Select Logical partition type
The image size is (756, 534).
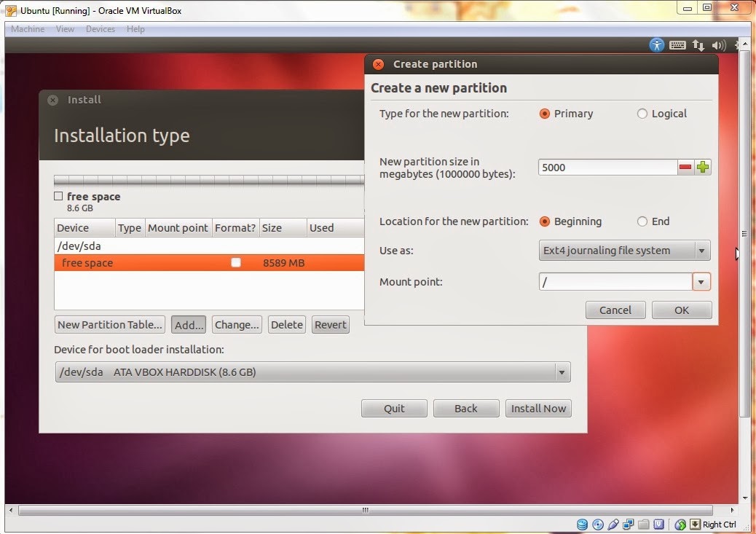pyautogui.click(x=642, y=114)
